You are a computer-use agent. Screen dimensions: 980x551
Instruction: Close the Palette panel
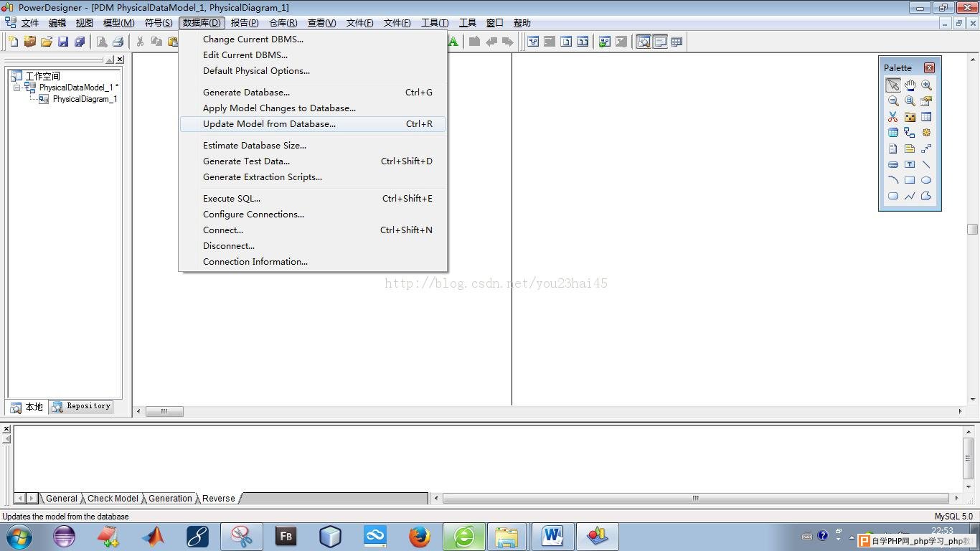tap(929, 67)
